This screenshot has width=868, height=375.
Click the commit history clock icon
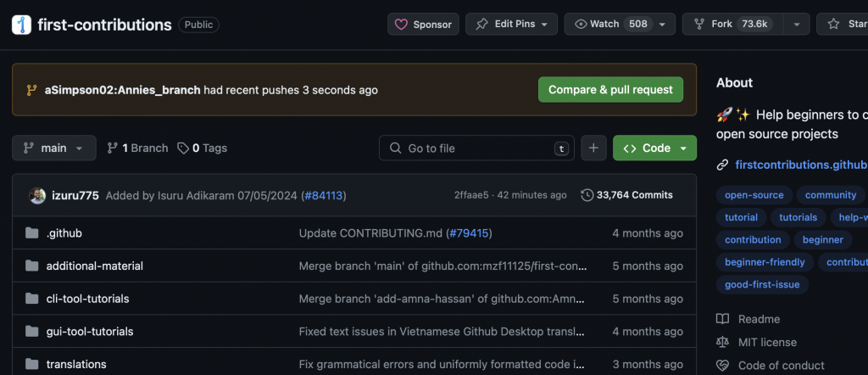pyautogui.click(x=587, y=195)
